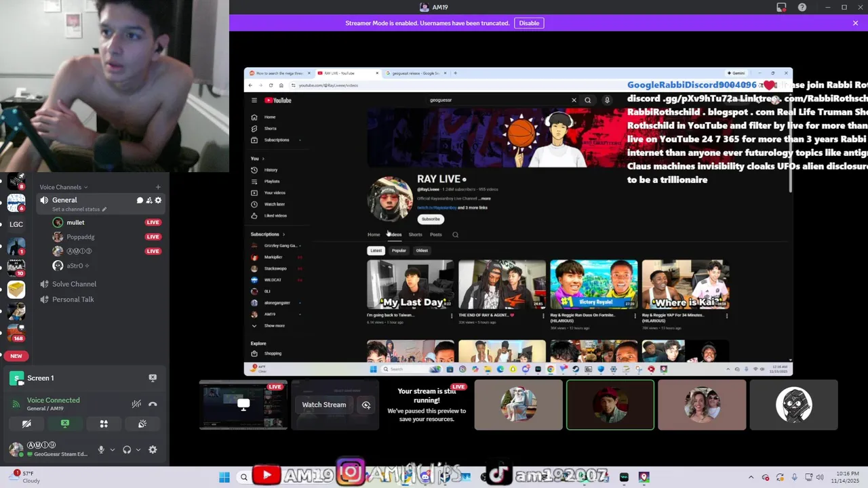Open chat for General voice channel
This screenshot has width=868, height=488.
pyautogui.click(x=140, y=201)
